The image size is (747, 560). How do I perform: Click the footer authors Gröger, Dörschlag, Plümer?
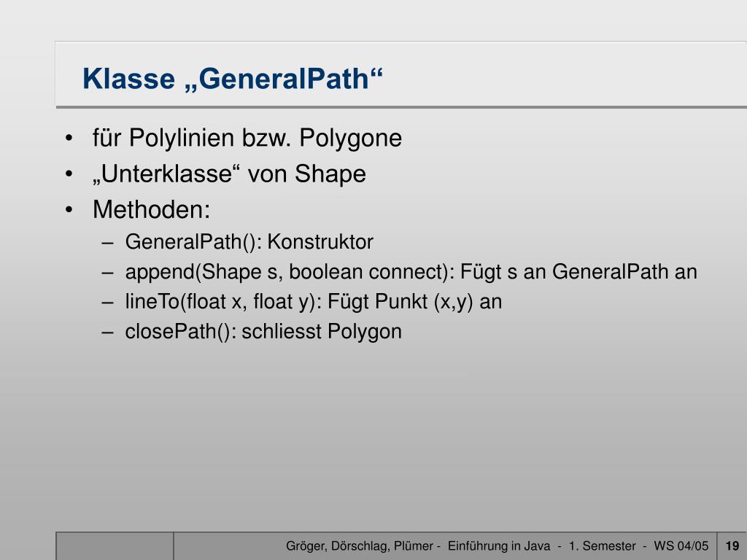(x=360, y=546)
